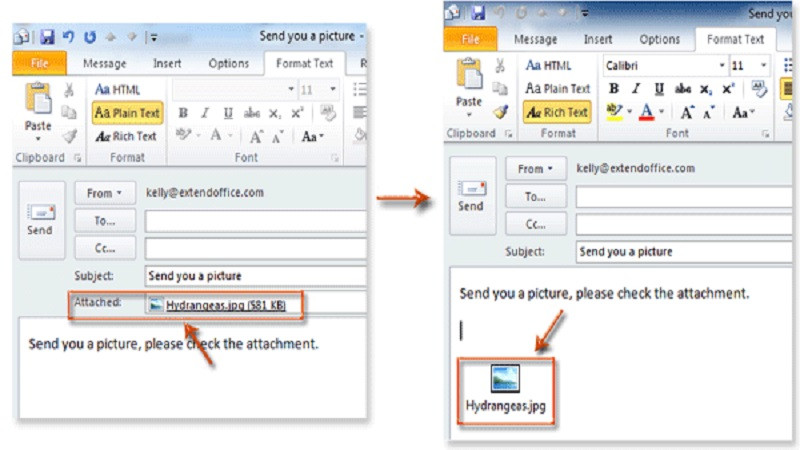Click Copy icon in left window
Viewport: 800px width, 450px height.
[x=69, y=113]
